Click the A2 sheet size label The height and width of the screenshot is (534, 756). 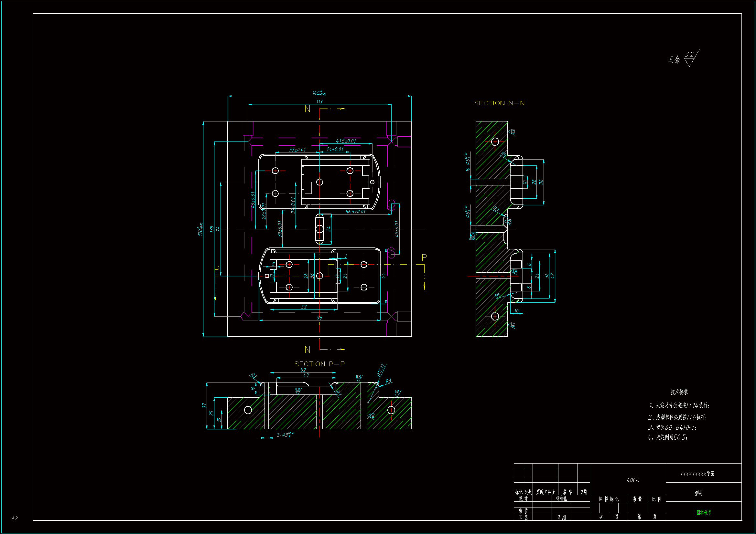pos(15,518)
